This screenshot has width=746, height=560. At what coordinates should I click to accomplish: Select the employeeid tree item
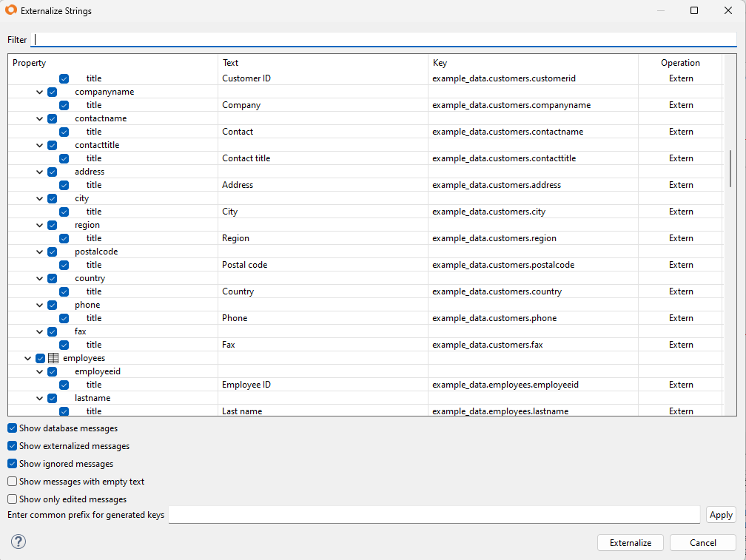tap(98, 371)
